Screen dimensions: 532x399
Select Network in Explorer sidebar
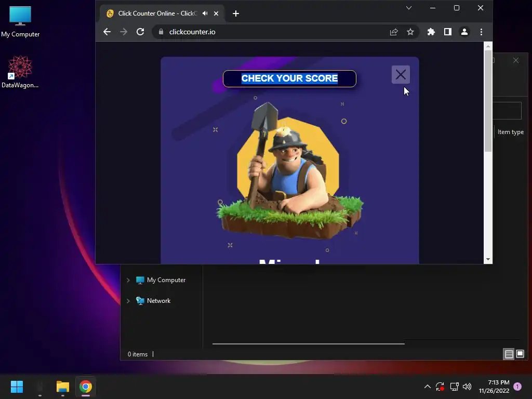pyautogui.click(x=153, y=301)
